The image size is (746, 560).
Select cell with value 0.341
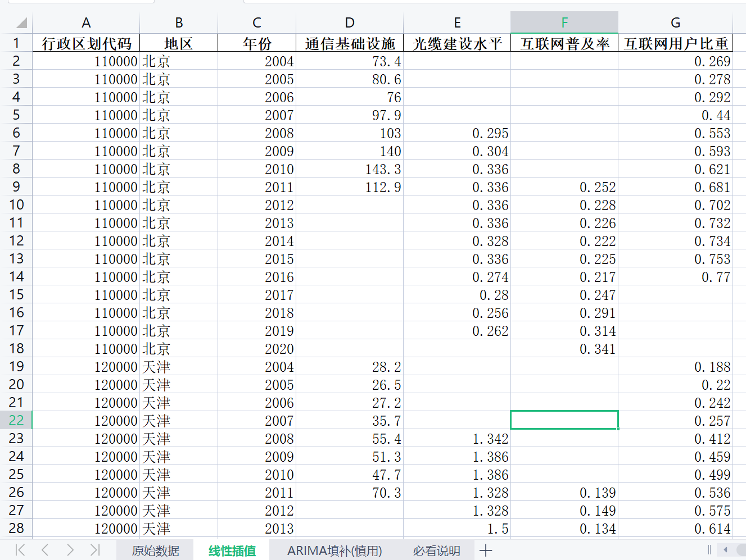pos(564,348)
